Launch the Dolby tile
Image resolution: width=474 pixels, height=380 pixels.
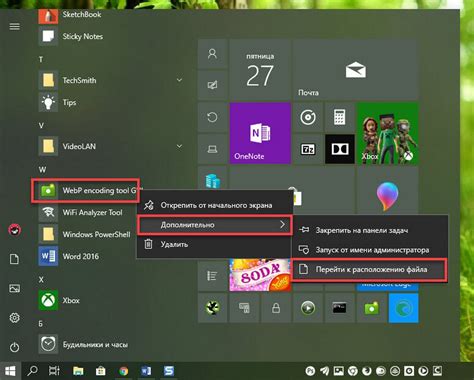(340, 149)
